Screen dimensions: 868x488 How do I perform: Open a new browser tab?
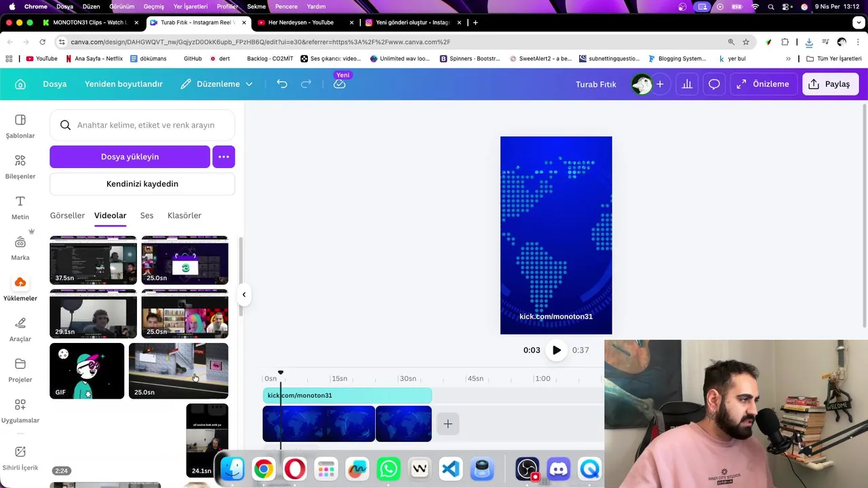coord(475,22)
